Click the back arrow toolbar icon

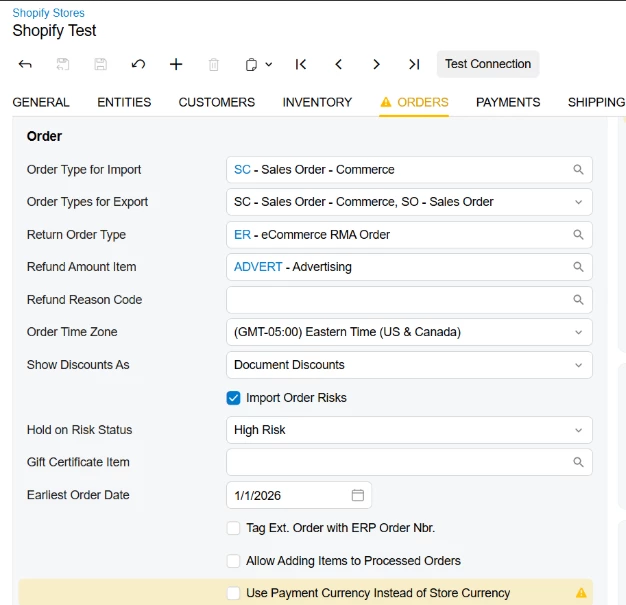click(x=25, y=64)
